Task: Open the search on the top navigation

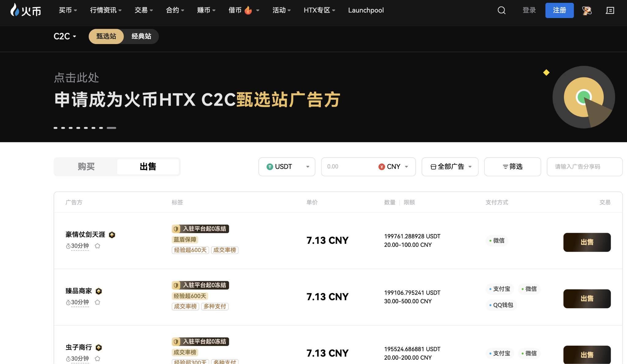Action: [501, 10]
